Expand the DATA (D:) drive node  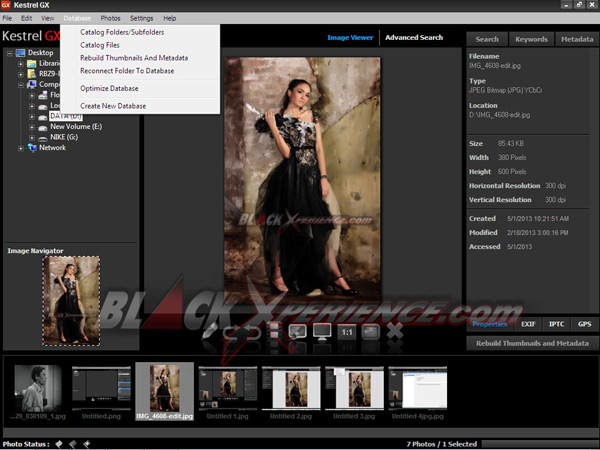[x=32, y=117]
